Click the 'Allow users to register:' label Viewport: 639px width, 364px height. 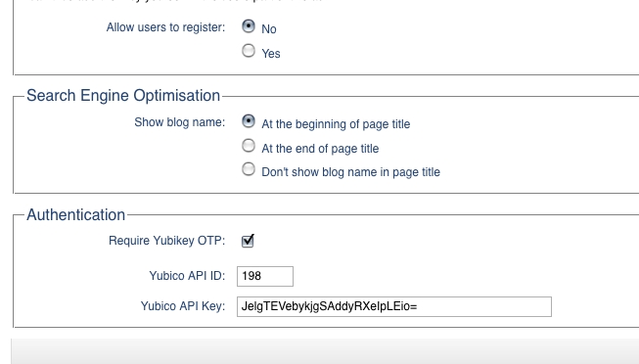(x=165, y=27)
